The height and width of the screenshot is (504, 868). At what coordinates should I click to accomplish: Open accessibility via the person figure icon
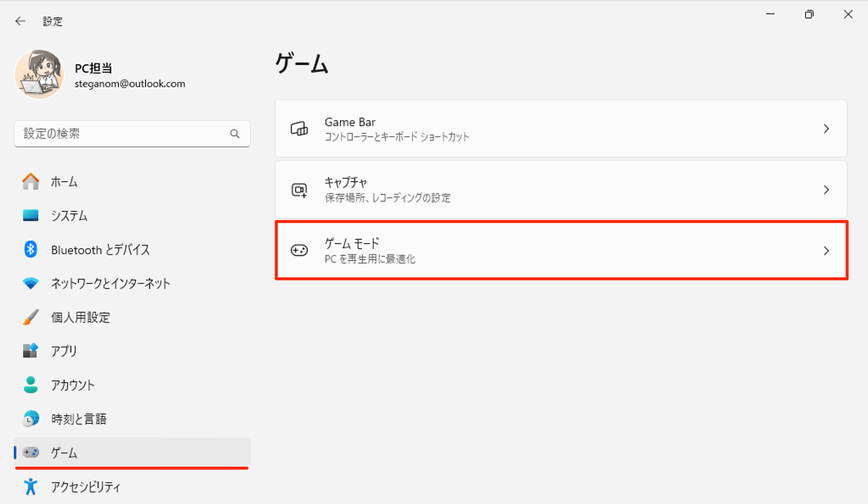pyautogui.click(x=30, y=487)
